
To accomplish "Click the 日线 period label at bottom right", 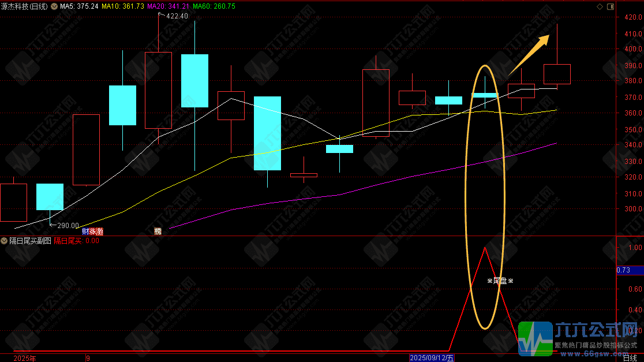I will [x=630, y=358].
